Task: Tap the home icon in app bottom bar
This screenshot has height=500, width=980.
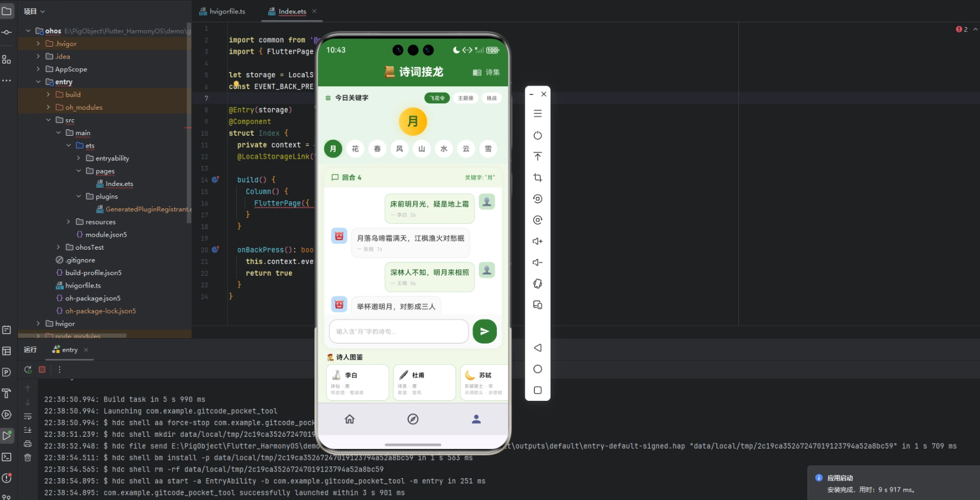Action: coord(350,419)
